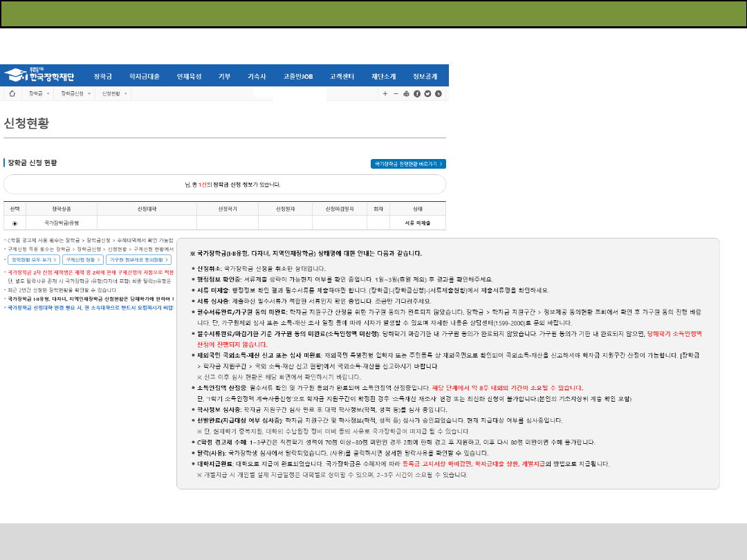This screenshot has width=747, height=560.
Task: Click 국가장학금 진행현황 바로가기 button
Action: pyautogui.click(x=408, y=164)
